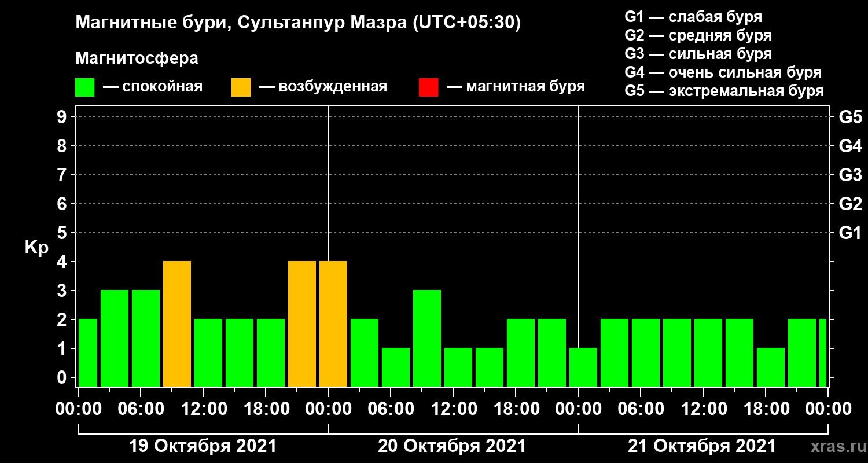This screenshot has height=463, width=868.
Task: Click the green Kp 3 bar on 20 October
Action: tap(427, 339)
